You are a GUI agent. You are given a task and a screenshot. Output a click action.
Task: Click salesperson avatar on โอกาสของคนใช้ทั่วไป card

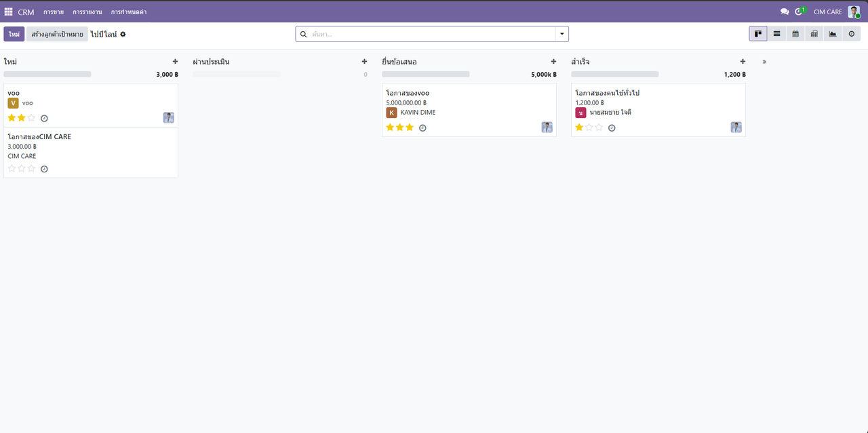tap(736, 127)
